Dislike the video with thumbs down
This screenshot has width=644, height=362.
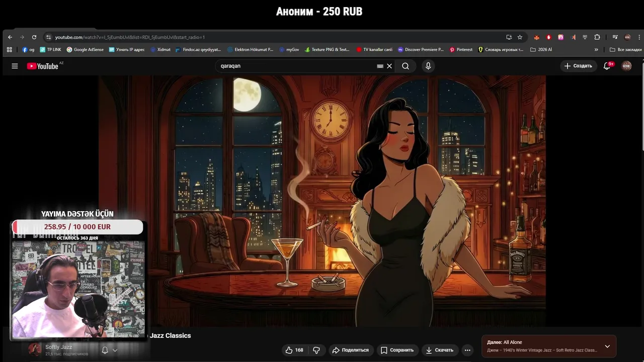pyautogui.click(x=316, y=350)
